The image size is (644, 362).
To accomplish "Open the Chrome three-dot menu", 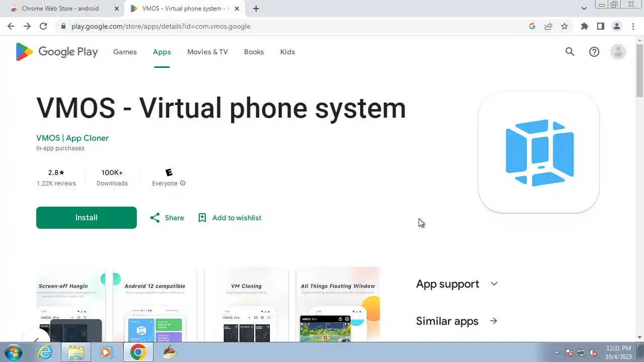I will coord(633,26).
